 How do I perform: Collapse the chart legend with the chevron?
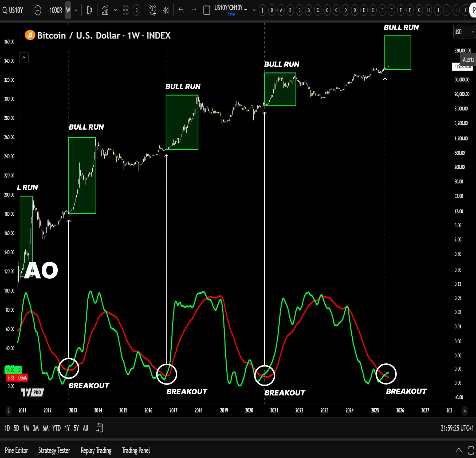[24, 57]
